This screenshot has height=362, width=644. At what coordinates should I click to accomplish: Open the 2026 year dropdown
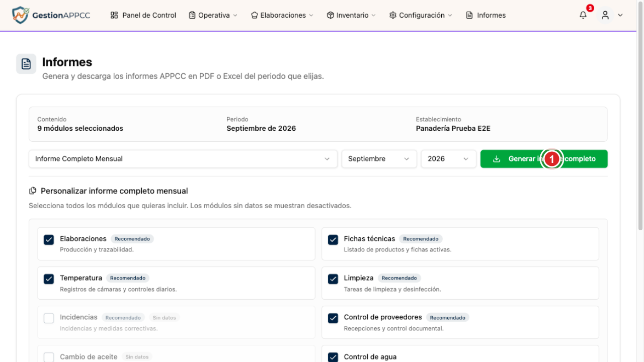tap(449, 159)
